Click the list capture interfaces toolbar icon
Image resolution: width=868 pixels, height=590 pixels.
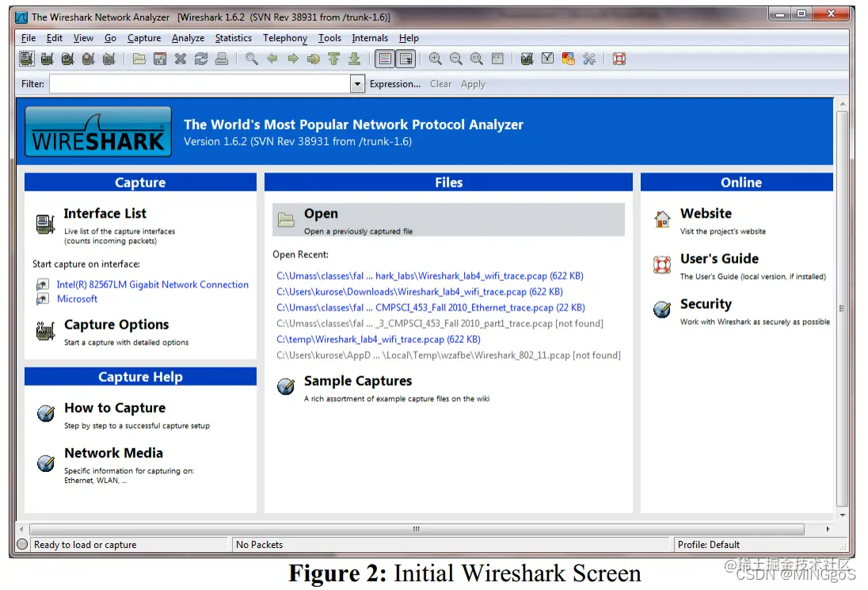point(27,59)
